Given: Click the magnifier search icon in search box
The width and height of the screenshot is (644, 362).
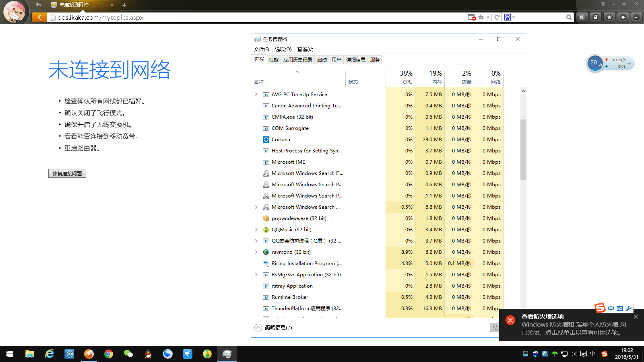Looking at the screenshot, I should tap(569, 17).
